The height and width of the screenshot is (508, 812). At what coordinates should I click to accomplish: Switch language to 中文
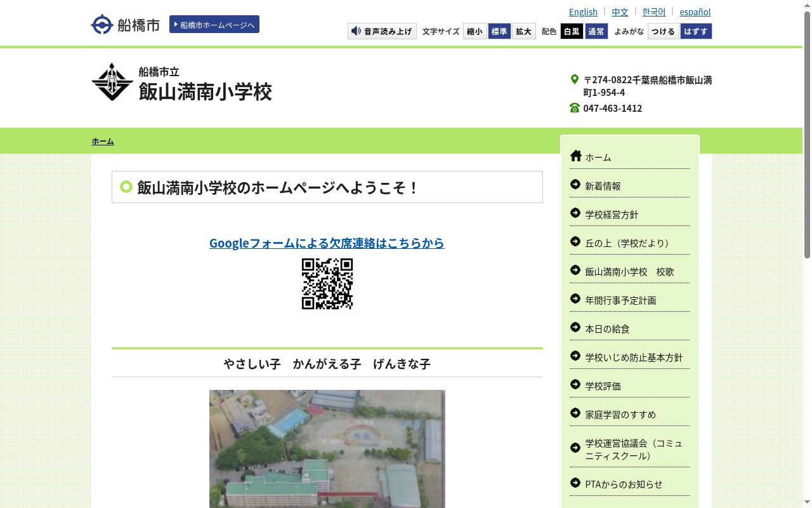click(620, 11)
